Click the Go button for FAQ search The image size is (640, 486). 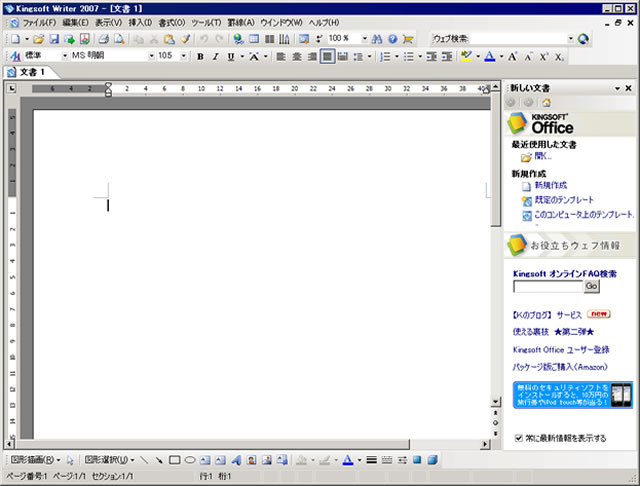(x=591, y=286)
